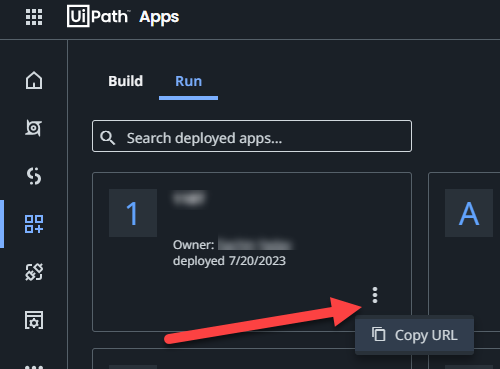Switch to the Run tab
Screen dimensions: 500x369
point(189,81)
